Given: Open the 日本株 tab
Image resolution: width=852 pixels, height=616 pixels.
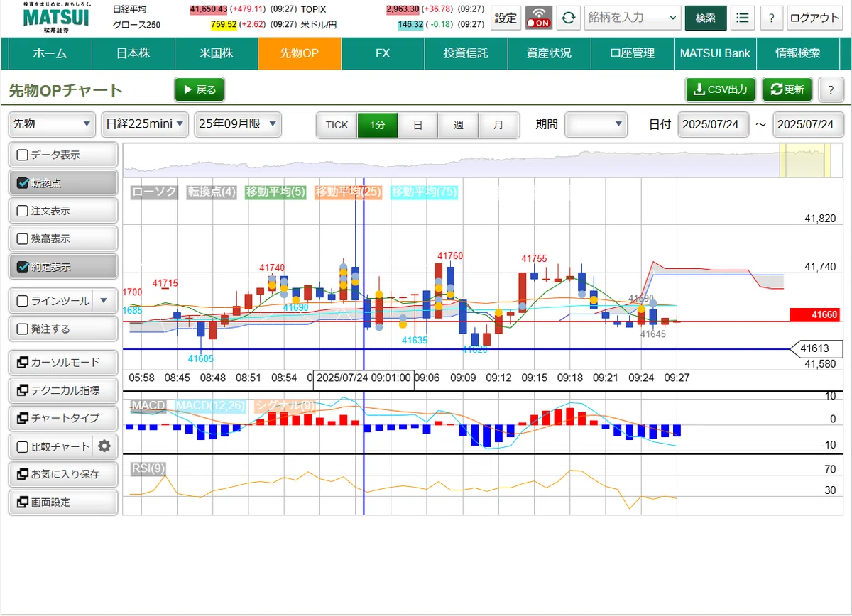Looking at the screenshot, I should [133, 53].
